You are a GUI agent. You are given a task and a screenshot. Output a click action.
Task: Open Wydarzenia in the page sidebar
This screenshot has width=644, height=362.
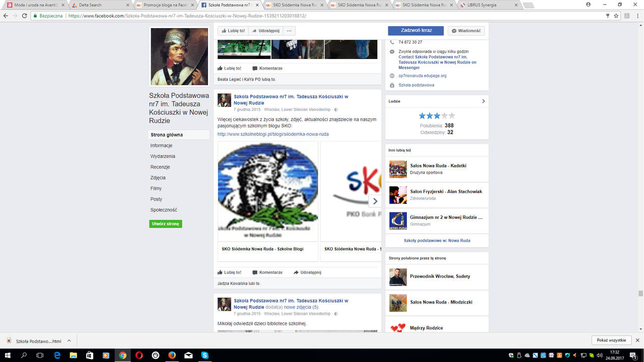[163, 156]
